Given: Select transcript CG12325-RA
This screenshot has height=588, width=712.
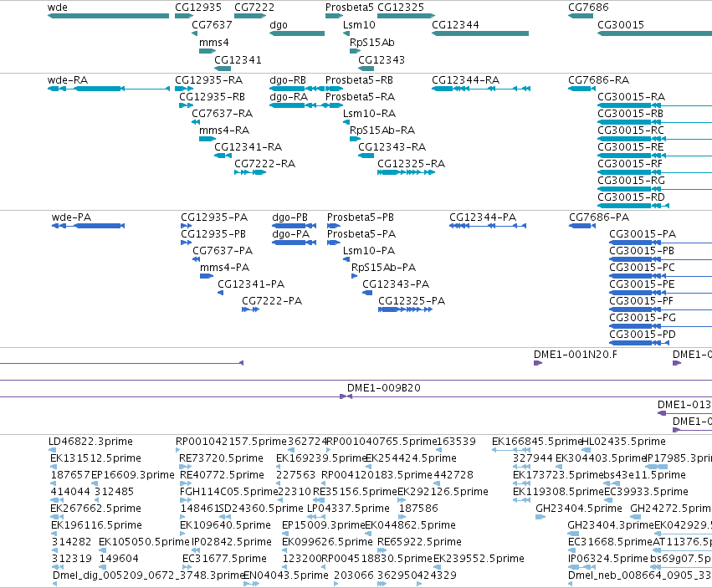Looking at the screenshot, I should [x=406, y=172].
